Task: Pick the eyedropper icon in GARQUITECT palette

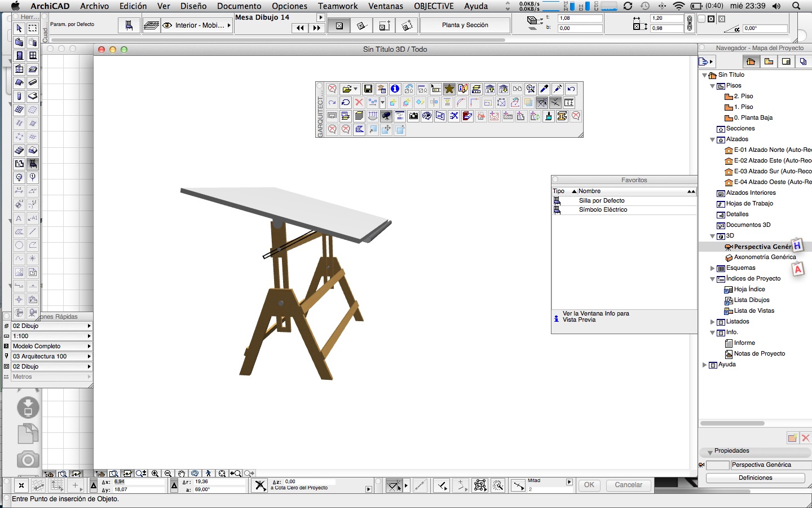Action: (544, 89)
